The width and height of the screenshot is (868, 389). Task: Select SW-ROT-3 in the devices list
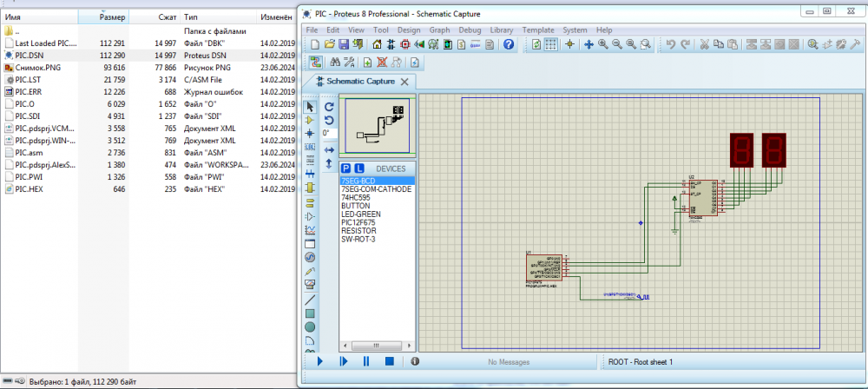coord(357,239)
